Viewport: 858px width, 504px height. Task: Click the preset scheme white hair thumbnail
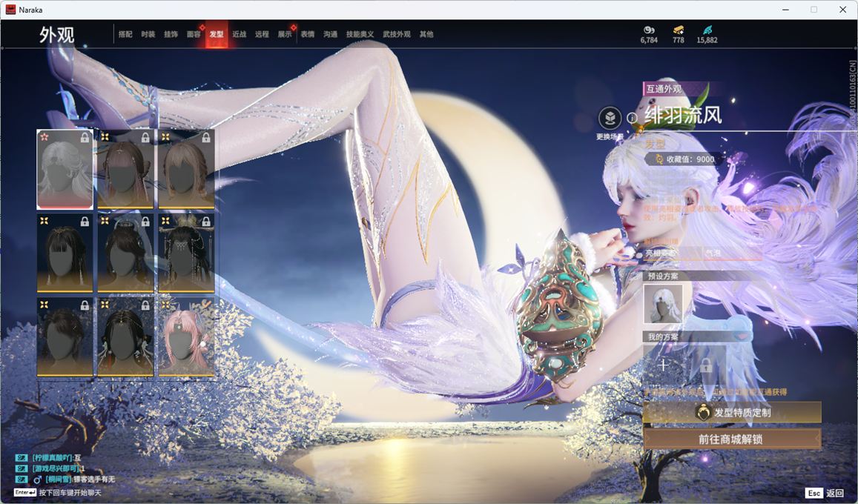tap(663, 304)
